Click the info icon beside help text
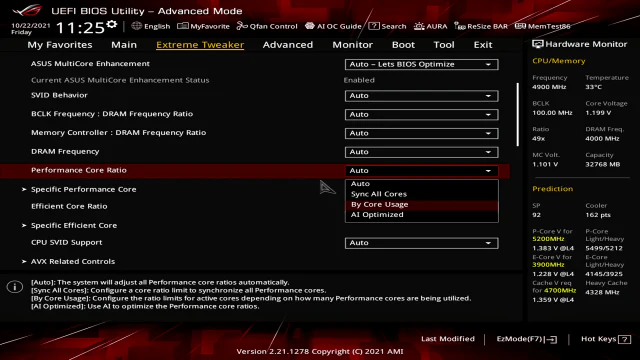This screenshot has height=360, width=640. [x=15, y=287]
